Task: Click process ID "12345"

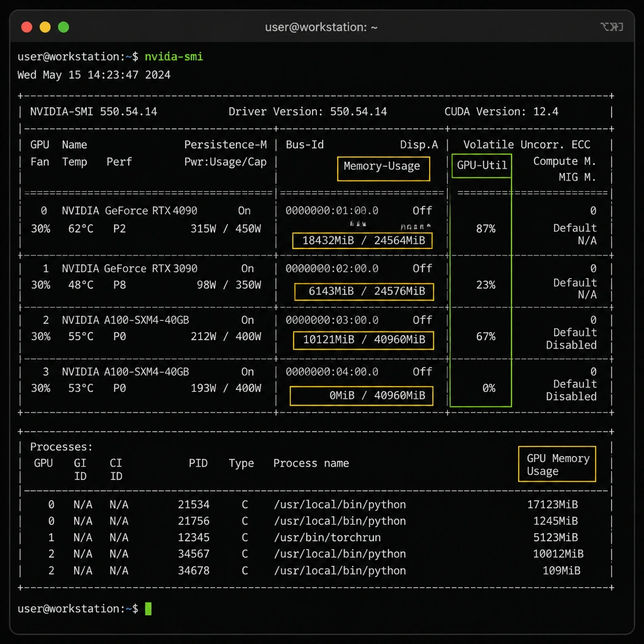Action: coord(194,537)
